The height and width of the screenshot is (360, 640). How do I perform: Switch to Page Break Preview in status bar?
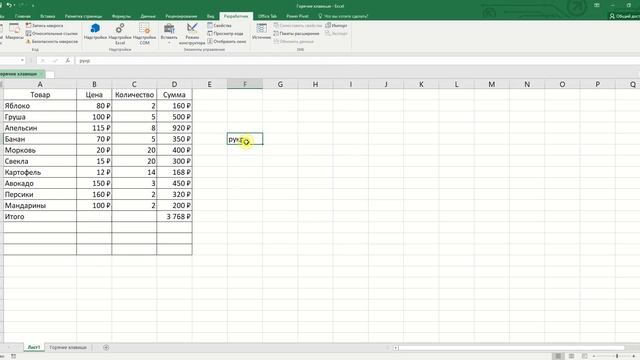pos(584,356)
